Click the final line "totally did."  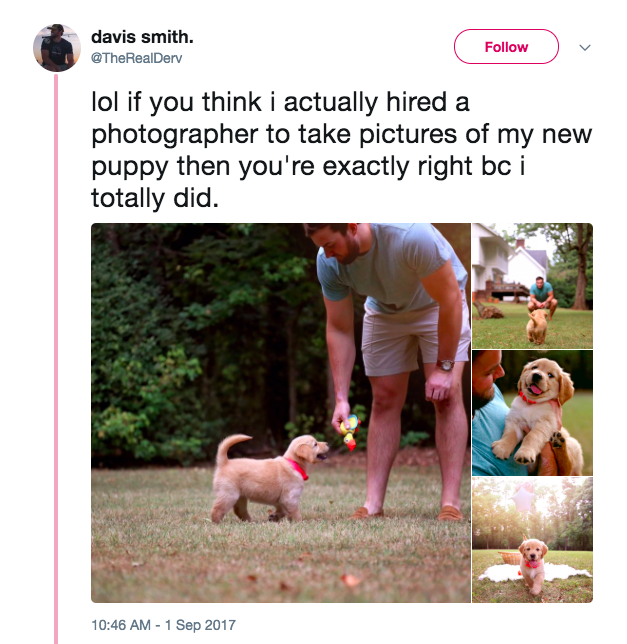click(153, 198)
